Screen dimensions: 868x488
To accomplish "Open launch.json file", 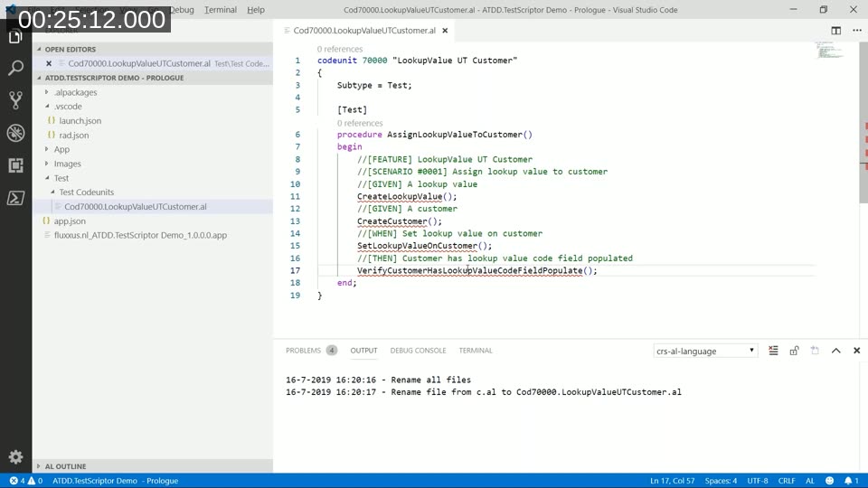I will tap(80, 120).
